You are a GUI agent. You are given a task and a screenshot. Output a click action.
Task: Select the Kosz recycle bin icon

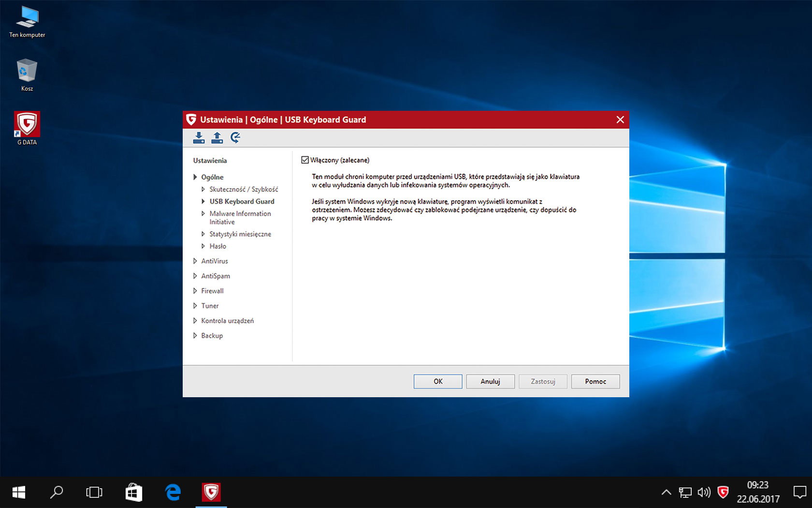pos(27,75)
